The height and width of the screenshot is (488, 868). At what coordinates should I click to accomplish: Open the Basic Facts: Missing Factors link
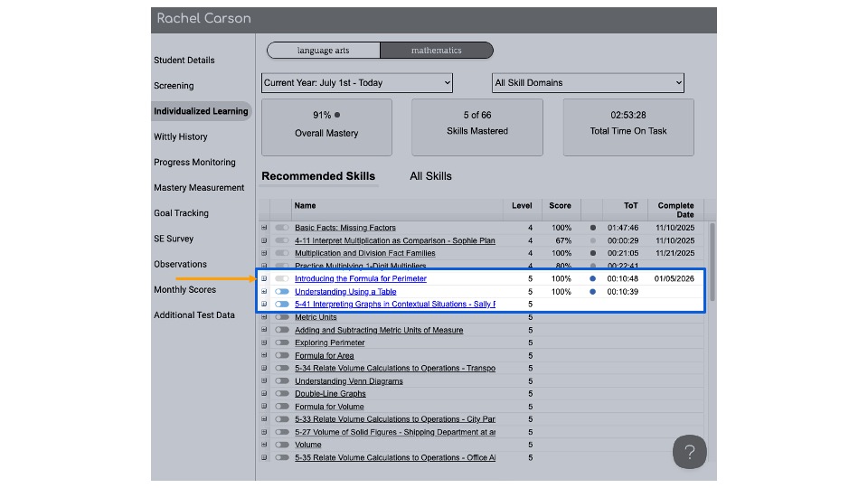tap(345, 228)
